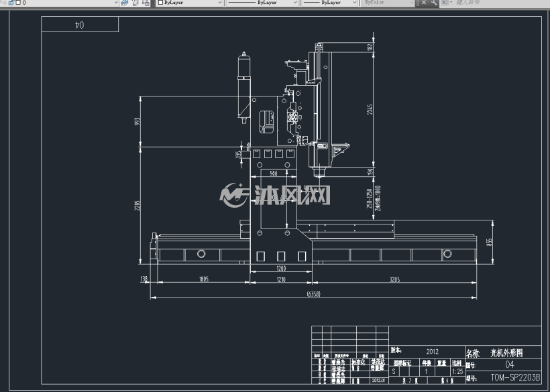550x392 pixels.
Task: Open command line settings wrench icon
Action: 434,3
